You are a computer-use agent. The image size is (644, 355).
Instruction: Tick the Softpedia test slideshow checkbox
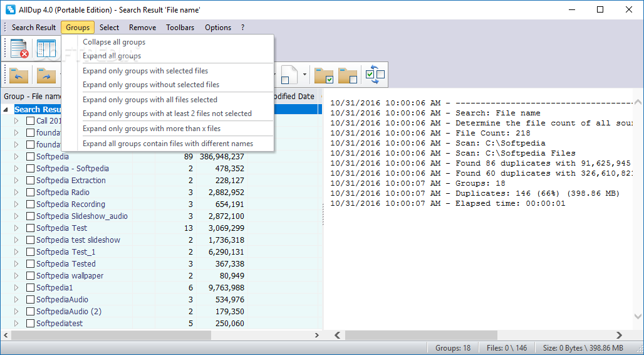(x=30, y=240)
